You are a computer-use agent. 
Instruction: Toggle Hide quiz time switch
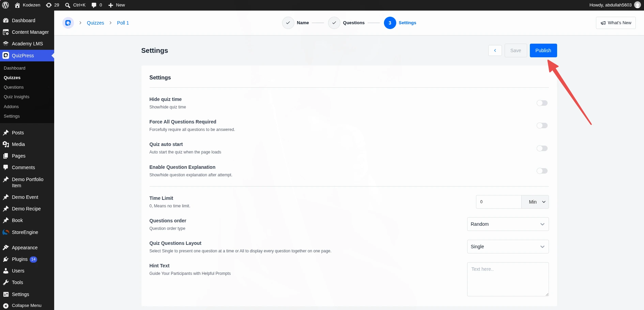coord(542,103)
